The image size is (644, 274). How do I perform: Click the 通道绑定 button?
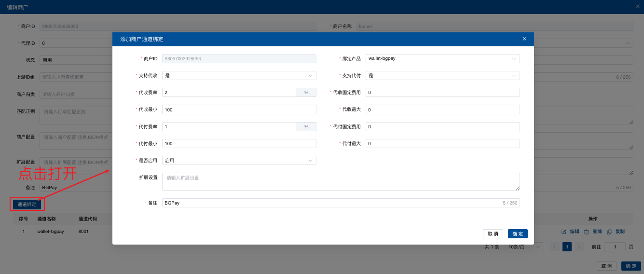[27, 204]
